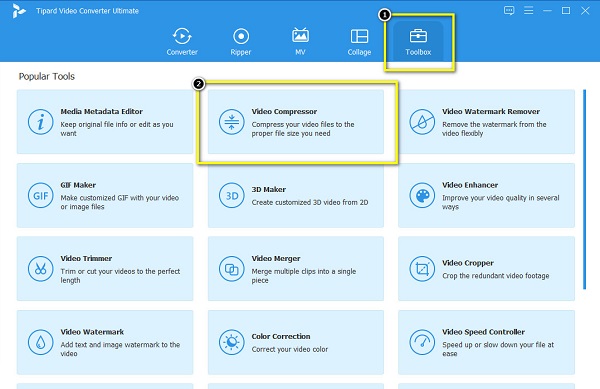Screen dimensions: 600x389
Task: Click the Video Compressor icon
Action: click(x=232, y=122)
